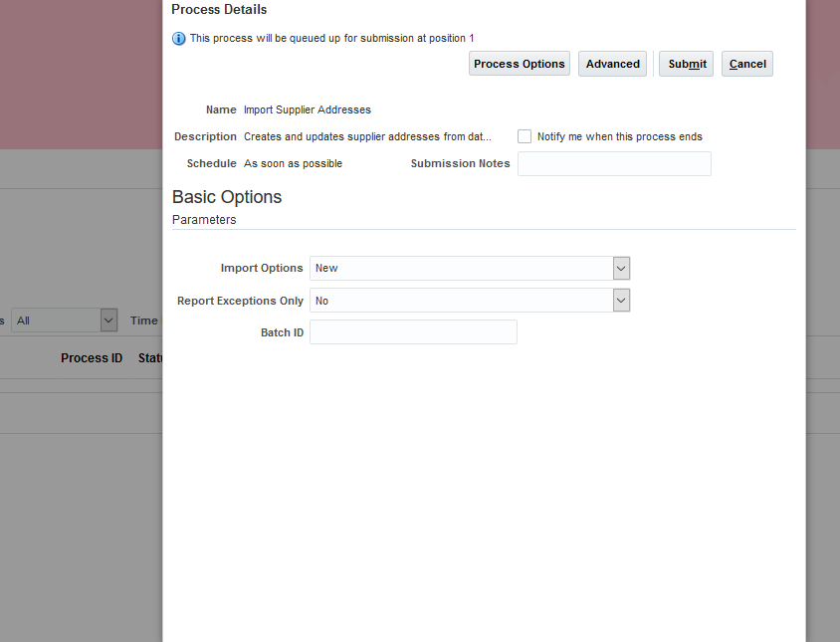Click the Status column header
The height and width of the screenshot is (642, 840).
[150, 357]
